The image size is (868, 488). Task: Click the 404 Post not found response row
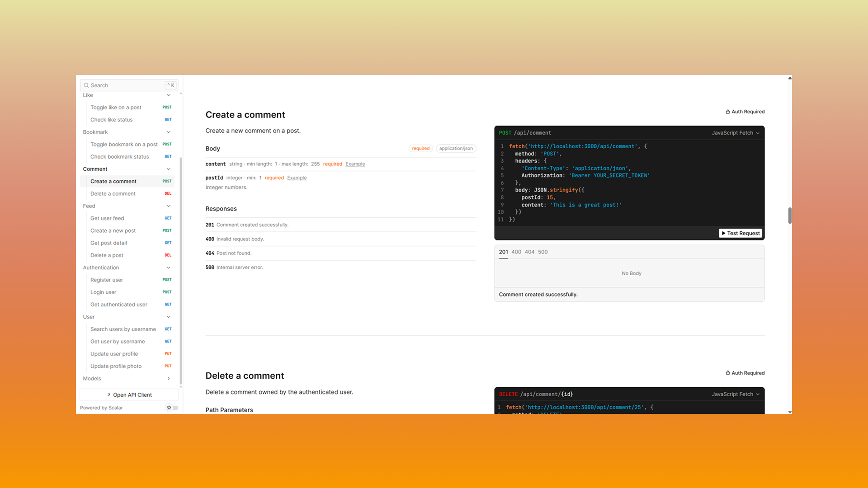pyautogui.click(x=341, y=253)
